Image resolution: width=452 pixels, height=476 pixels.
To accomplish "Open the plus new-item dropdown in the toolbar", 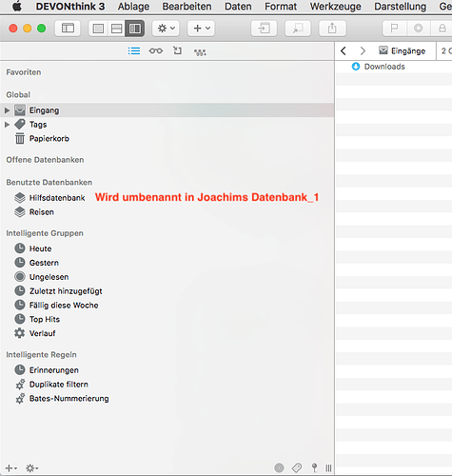I will click(x=201, y=29).
